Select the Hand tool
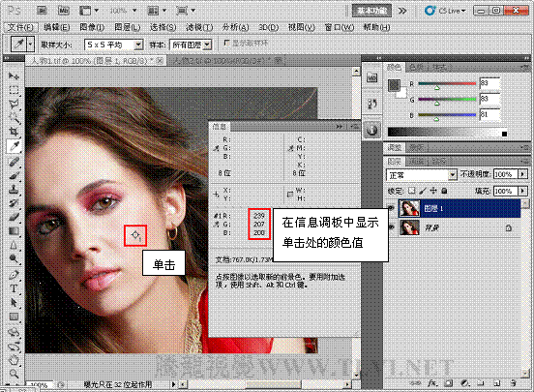This screenshot has width=534, height=392. [14, 359]
